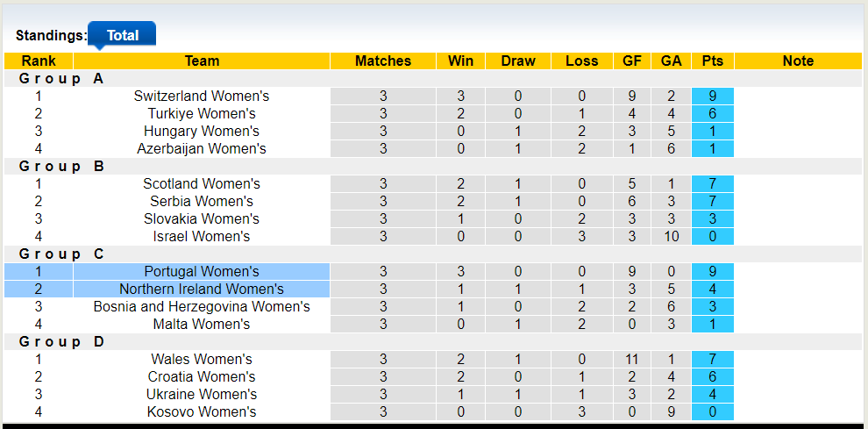Image resolution: width=868 pixels, height=429 pixels.
Task: Open Israel Women's team page
Action: pyautogui.click(x=202, y=237)
